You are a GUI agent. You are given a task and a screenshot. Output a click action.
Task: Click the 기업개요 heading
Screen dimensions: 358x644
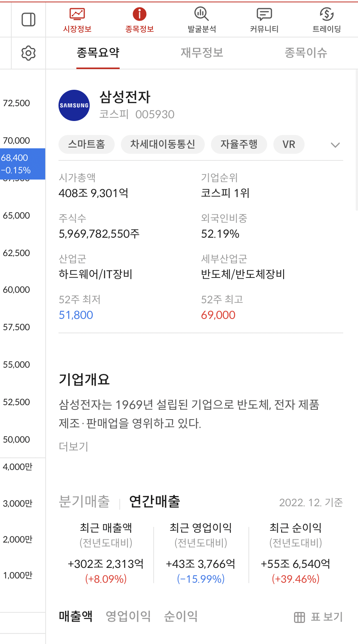tap(84, 379)
